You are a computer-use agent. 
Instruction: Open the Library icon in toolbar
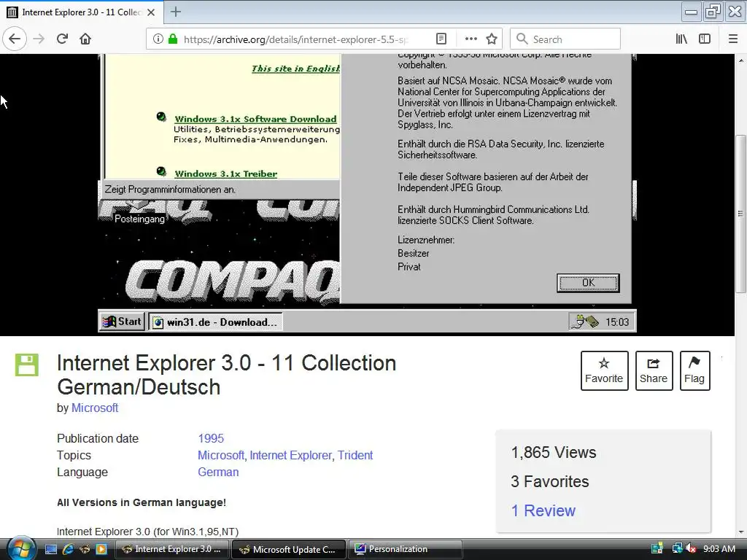pos(682,39)
